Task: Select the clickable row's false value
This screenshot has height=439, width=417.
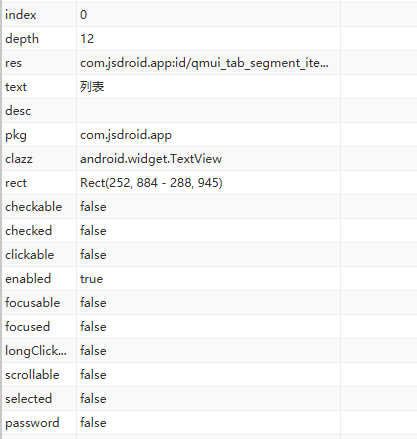Action: (93, 255)
